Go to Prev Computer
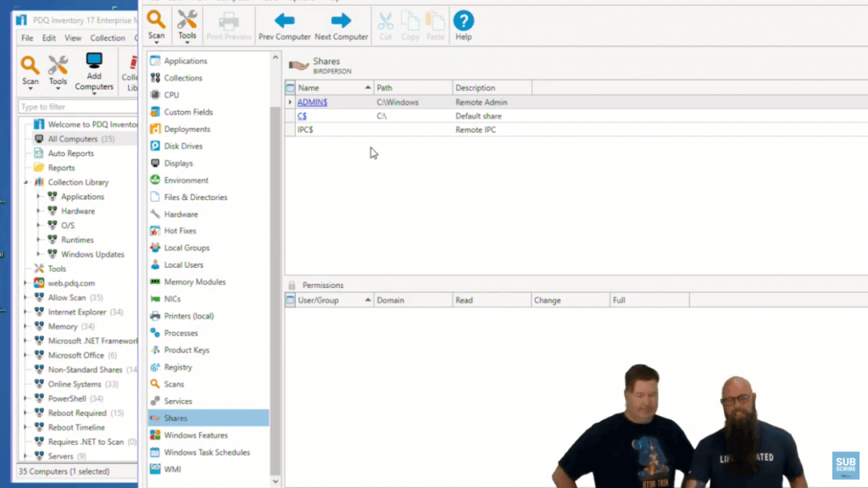This screenshot has width=868, height=488. click(285, 26)
